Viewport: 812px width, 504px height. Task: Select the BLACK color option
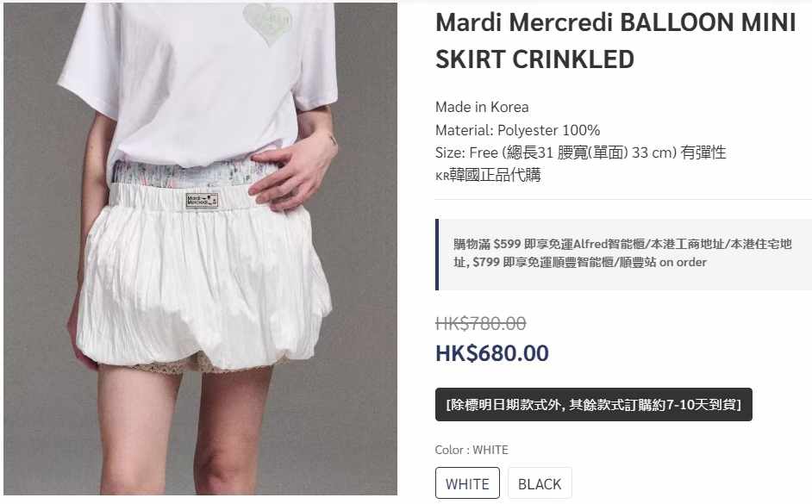click(540, 482)
